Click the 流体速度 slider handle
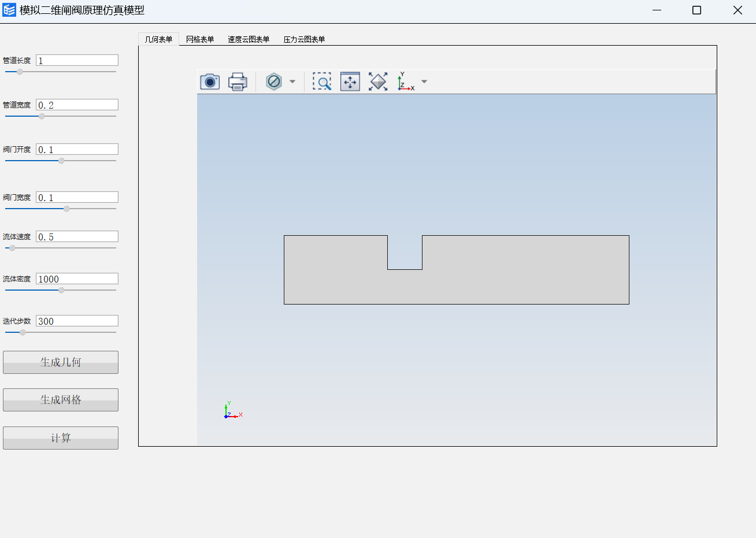 coord(12,248)
